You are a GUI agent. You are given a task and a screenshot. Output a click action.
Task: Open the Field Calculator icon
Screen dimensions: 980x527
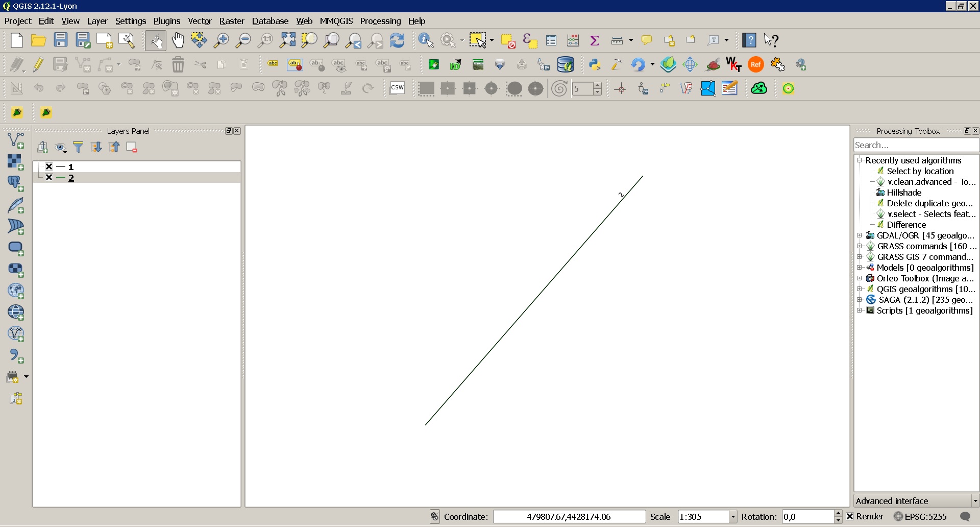click(573, 40)
